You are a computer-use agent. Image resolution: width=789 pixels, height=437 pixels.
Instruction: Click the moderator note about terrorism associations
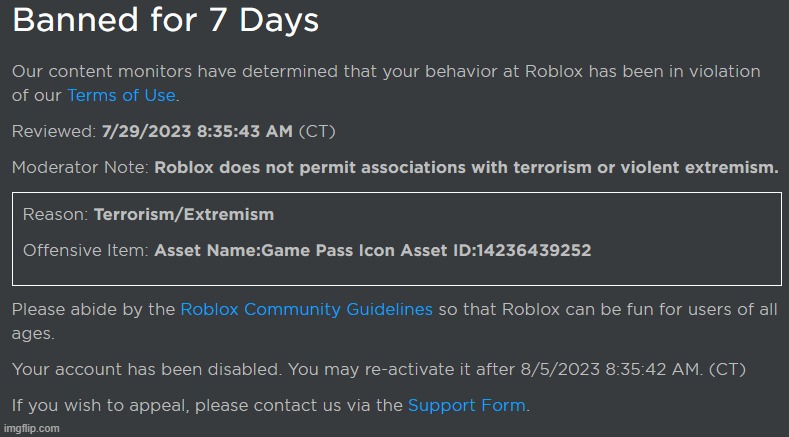(466, 168)
